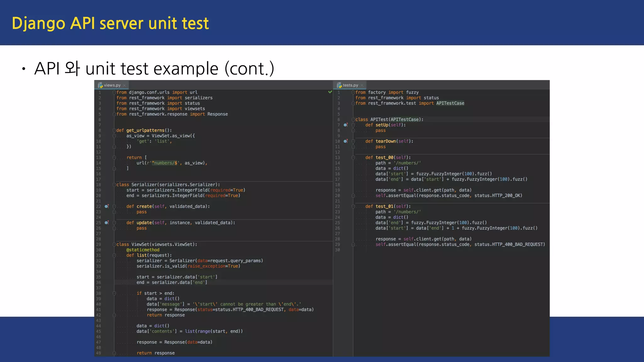The width and height of the screenshot is (644, 362).
Task: Click the Python file icon on views.py tab
Action: tap(100, 85)
